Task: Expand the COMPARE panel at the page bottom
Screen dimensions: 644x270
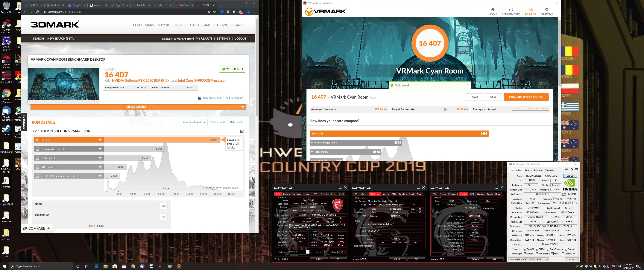Action: coord(37,228)
